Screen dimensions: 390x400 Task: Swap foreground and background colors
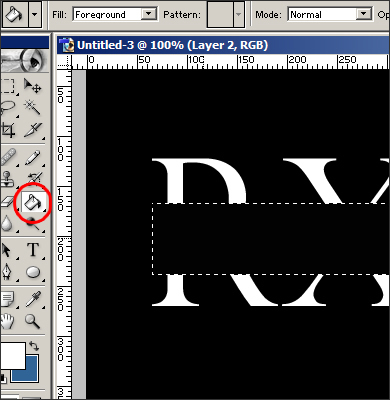click(34, 345)
